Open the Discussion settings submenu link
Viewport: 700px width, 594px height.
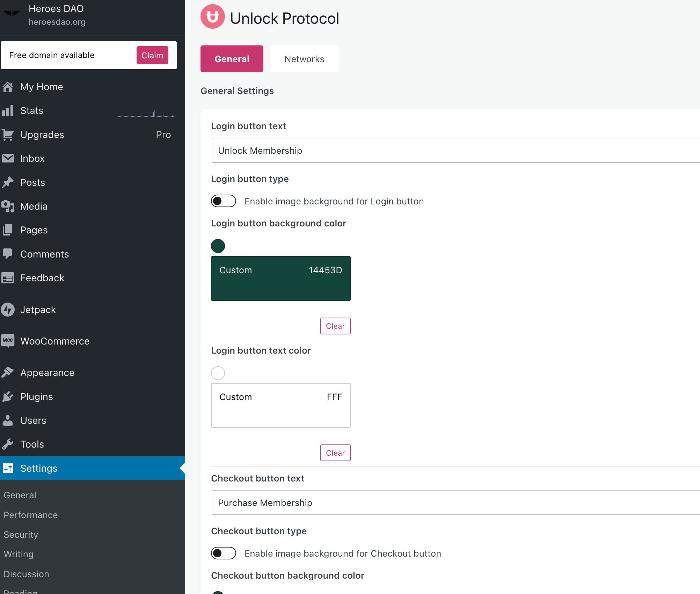[26, 574]
